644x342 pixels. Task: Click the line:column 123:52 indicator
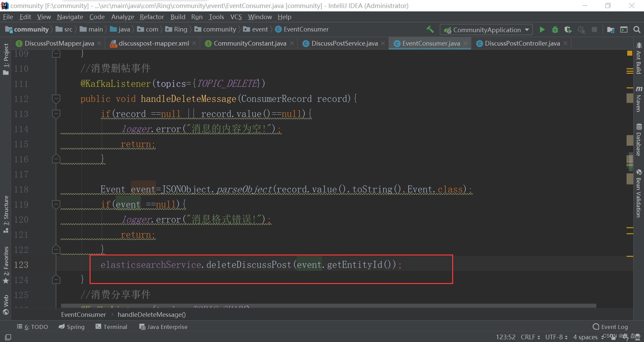[x=505, y=337]
